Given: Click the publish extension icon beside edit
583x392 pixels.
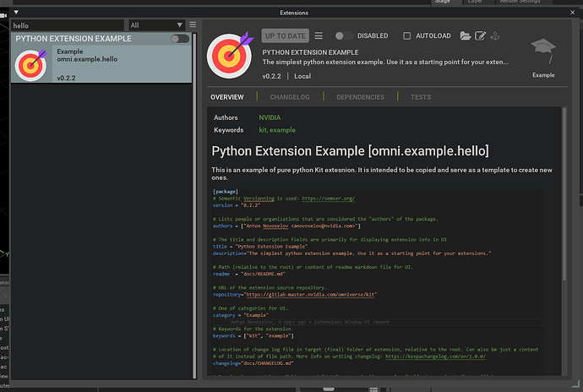Looking at the screenshot, I should pyautogui.click(x=495, y=35).
